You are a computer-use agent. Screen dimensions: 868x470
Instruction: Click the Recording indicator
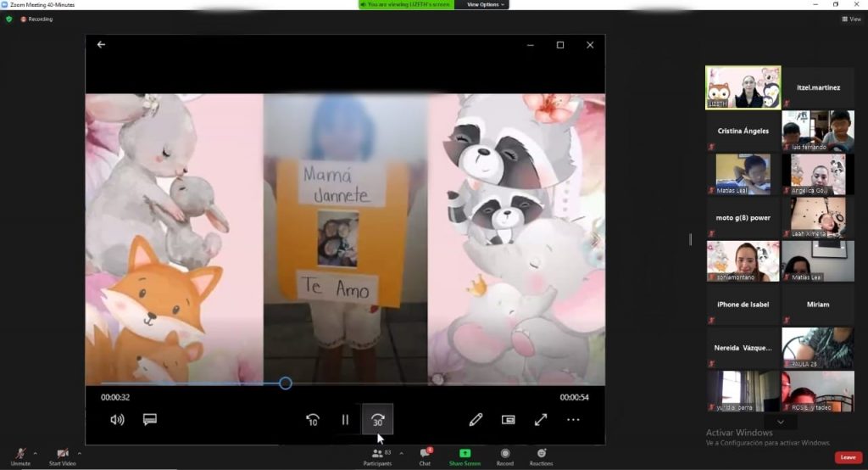pos(37,19)
